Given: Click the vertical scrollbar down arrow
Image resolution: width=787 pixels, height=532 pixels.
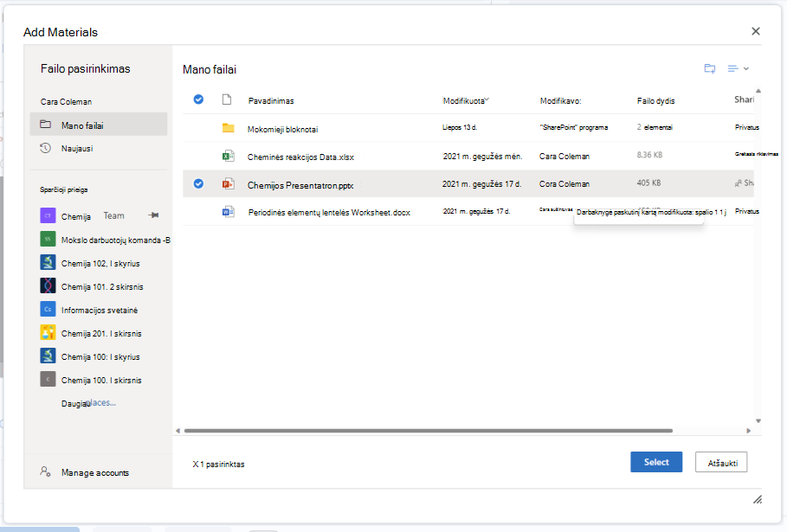Looking at the screenshot, I should point(758,421).
